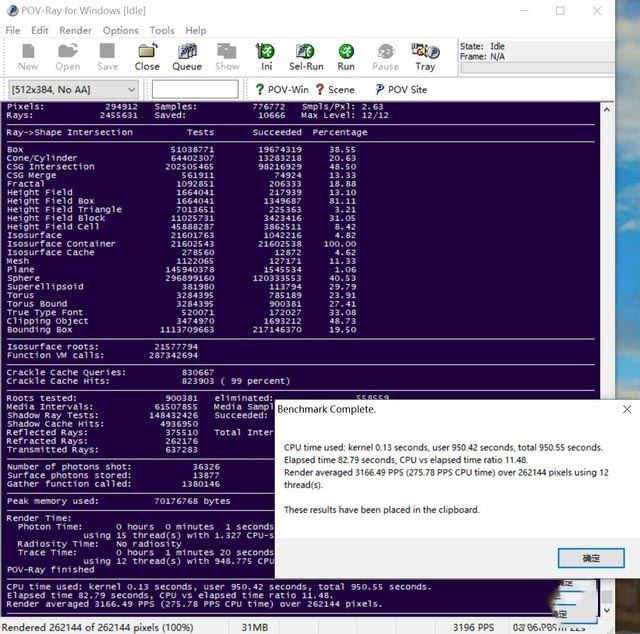Open Scene language help
The height and width of the screenshot is (634, 640).
(x=335, y=89)
